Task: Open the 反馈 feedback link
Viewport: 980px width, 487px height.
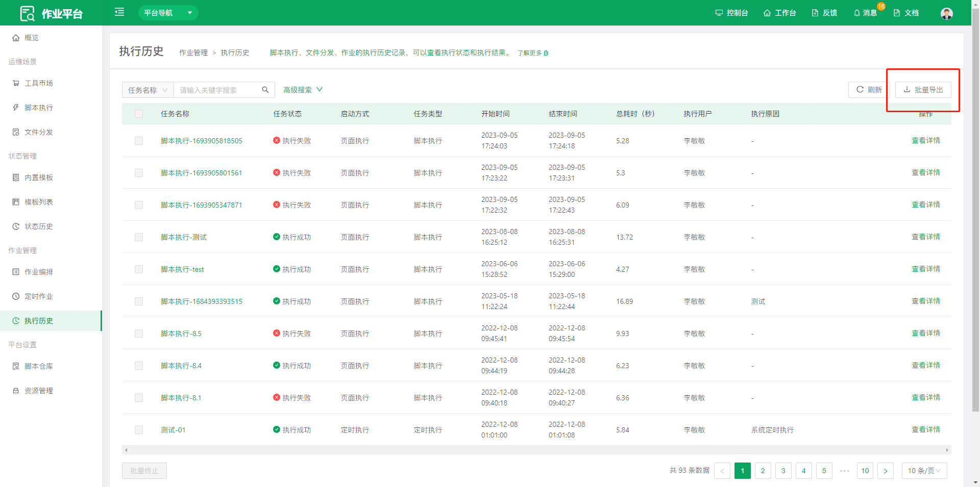Action: point(824,13)
